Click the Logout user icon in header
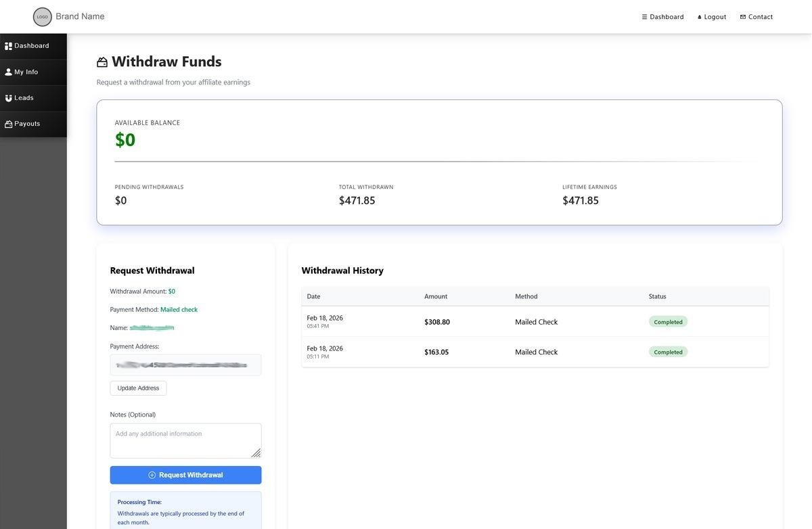Viewport: 812px width, 529px height. coord(700,18)
